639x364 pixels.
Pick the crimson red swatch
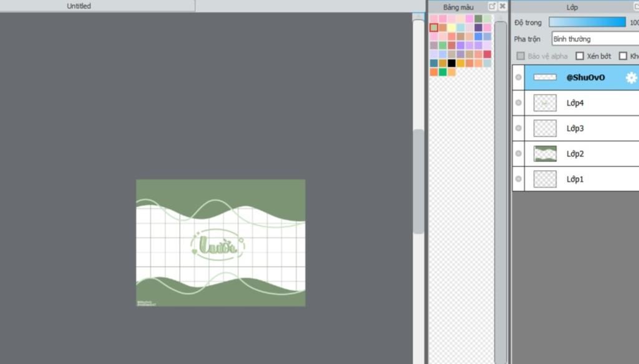[487, 54]
